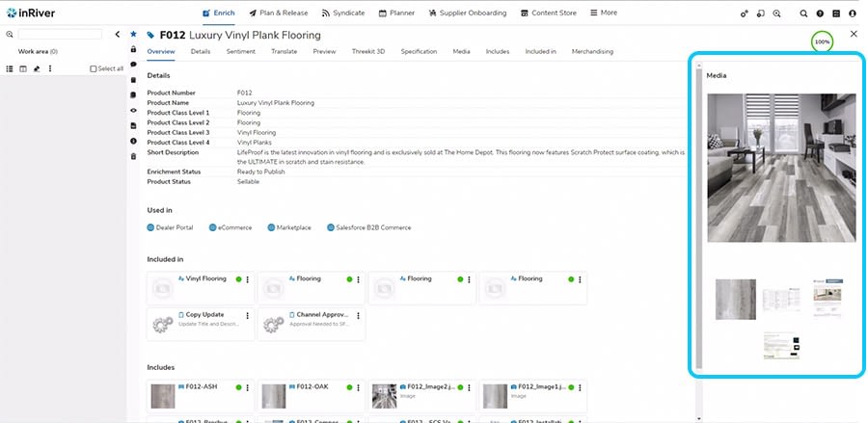Open F012-OAK card options menu
This screenshot has width=868, height=423.
[x=358, y=387]
